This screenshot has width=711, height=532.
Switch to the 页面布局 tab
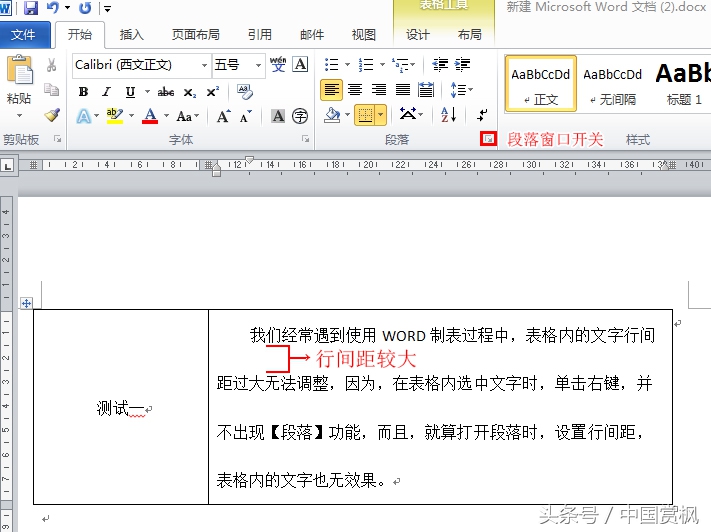[195, 34]
